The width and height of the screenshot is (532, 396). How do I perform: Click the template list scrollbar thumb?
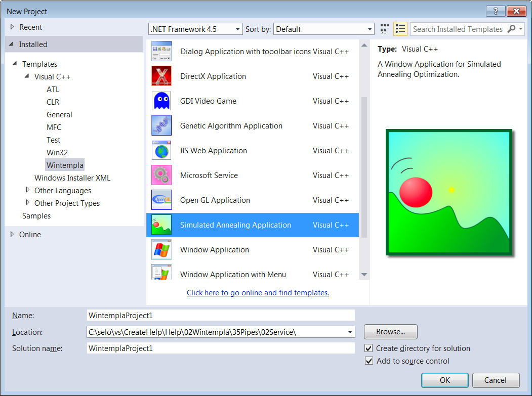tap(364, 167)
